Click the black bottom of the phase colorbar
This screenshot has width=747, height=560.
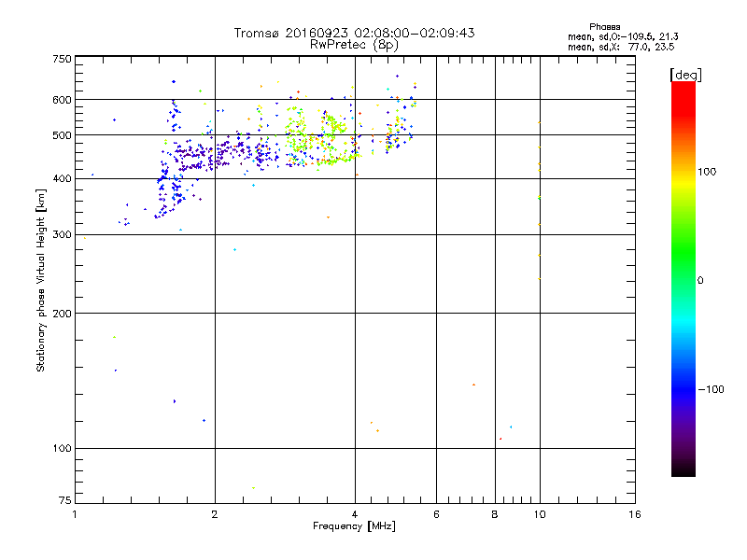(684, 471)
